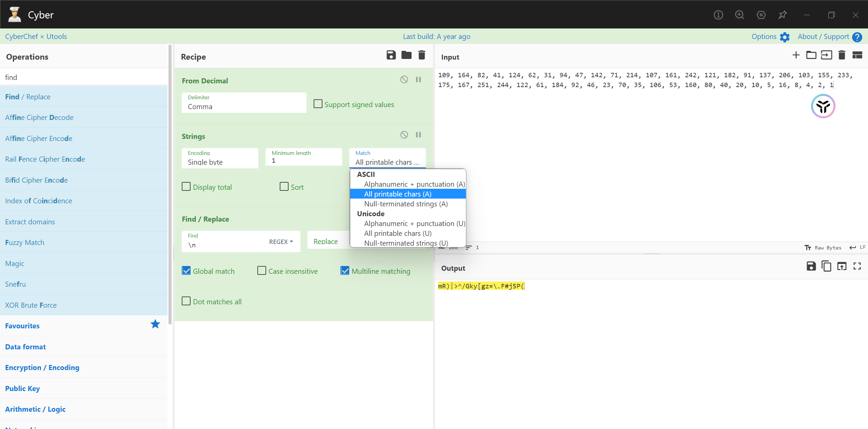Reset pane layout icon
The image size is (868, 429).
pyautogui.click(x=857, y=55)
